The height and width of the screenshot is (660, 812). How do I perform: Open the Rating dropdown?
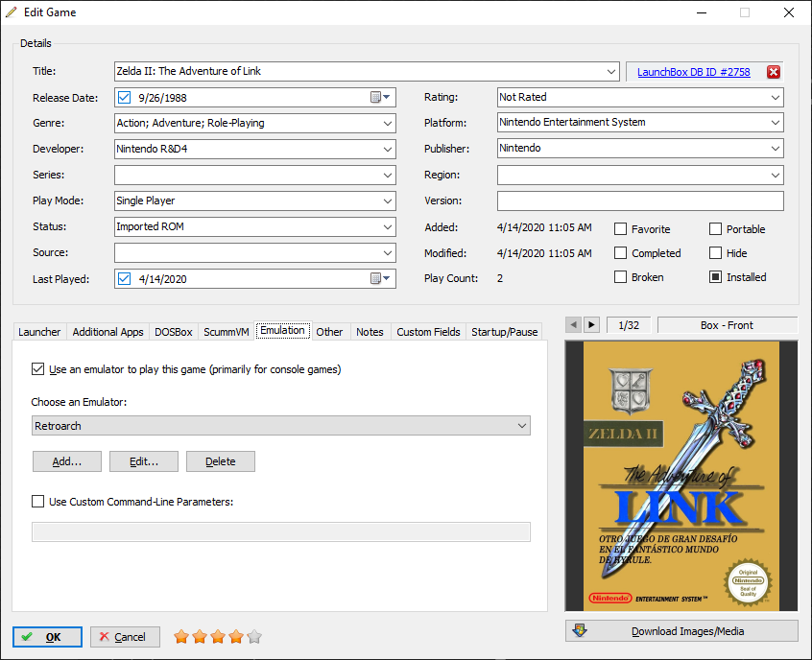click(776, 97)
